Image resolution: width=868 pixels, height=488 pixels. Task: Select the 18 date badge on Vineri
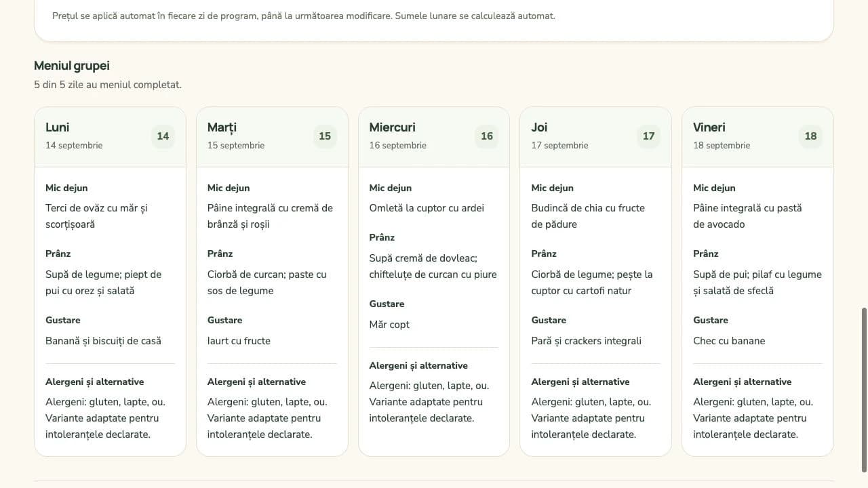pyautogui.click(x=810, y=136)
